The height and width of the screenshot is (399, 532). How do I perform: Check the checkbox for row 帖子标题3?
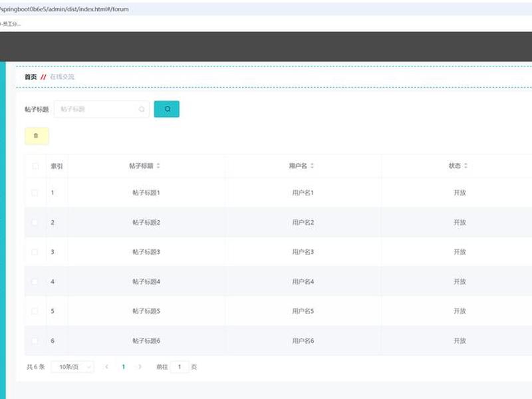[35, 252]
